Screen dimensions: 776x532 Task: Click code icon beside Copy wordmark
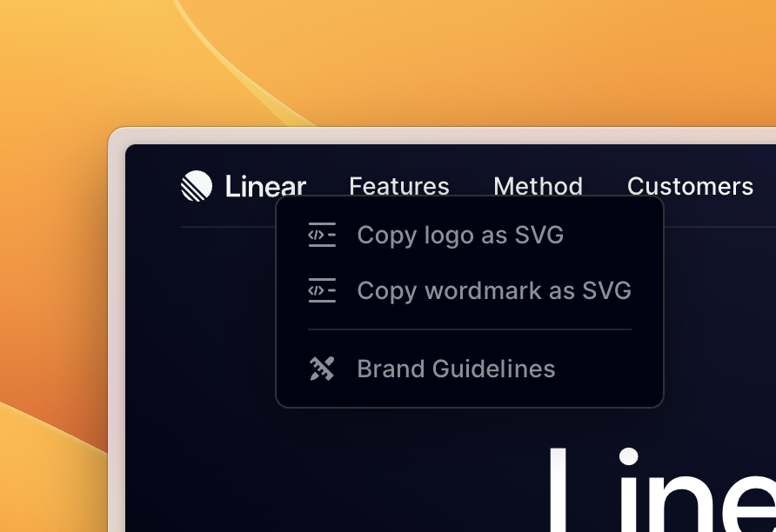pos(322,290)
